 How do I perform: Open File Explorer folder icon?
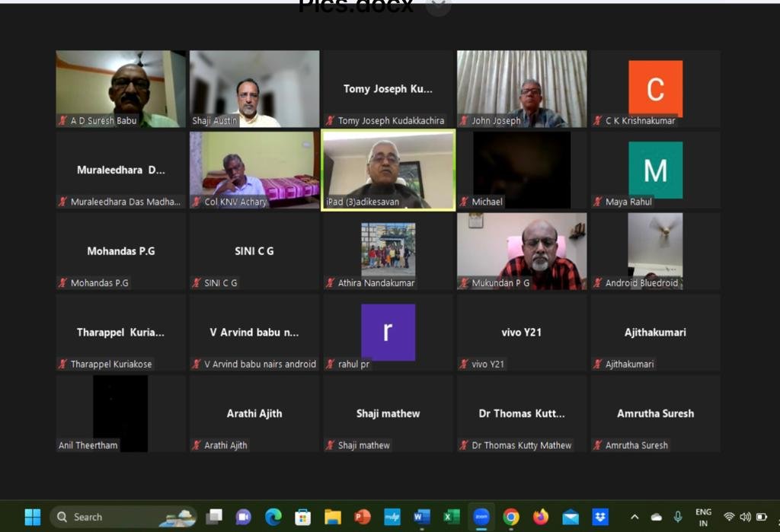coord(333,517)
